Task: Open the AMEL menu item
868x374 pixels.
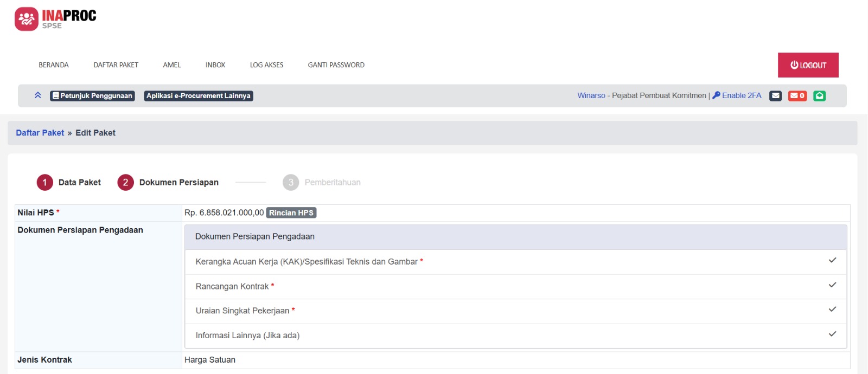Action: coord(171,65)
